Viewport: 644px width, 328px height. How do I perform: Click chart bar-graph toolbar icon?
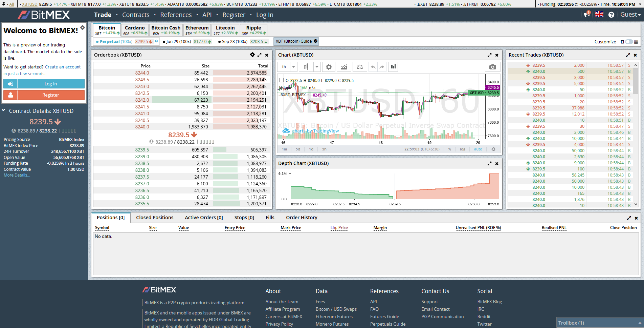click(x=393, y=66)
